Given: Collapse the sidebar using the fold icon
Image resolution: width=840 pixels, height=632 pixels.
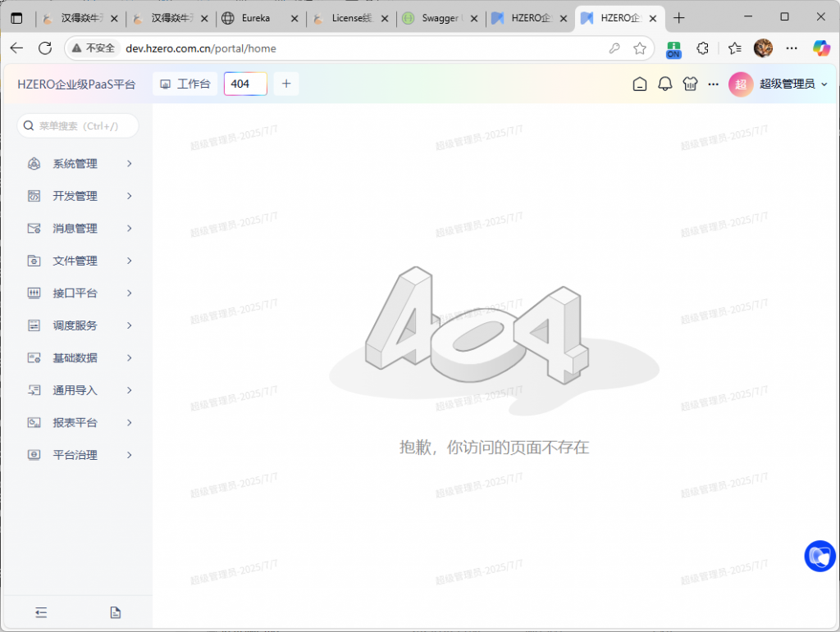Looking at the screenshot, I should (x=41, y=612).
